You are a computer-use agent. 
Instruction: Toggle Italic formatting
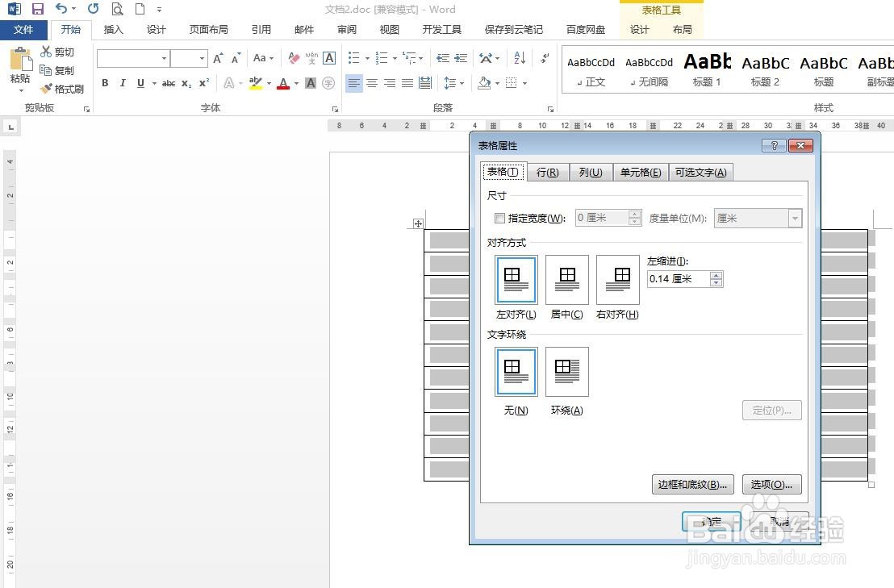coord(123,83)
